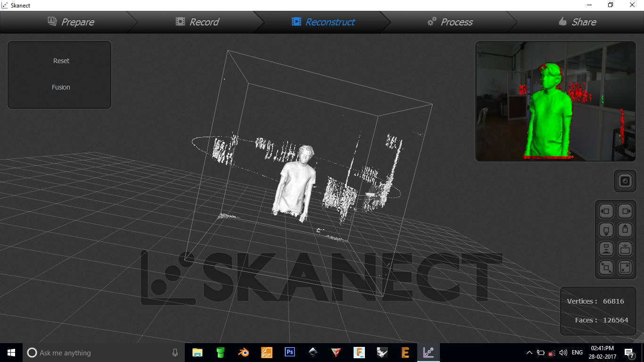Click the power tray icon
This screenshot has height=362, width=644.
tap(540, 353)
